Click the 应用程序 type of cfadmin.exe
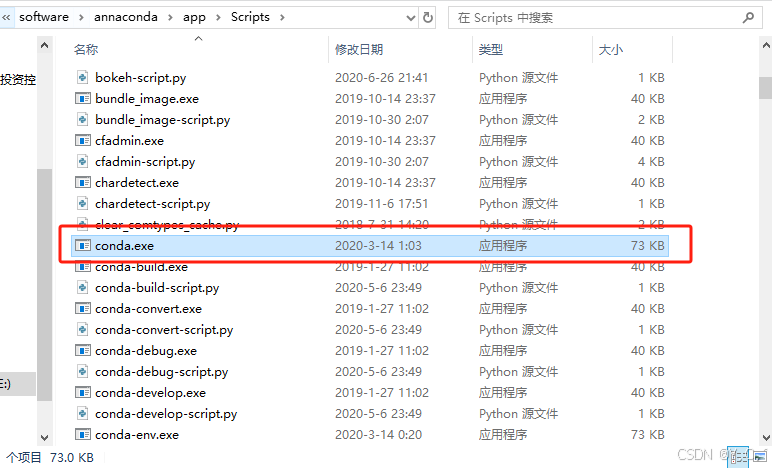This screenshot has height=468, width=772. pyautogui.click(x=503, y=141)
